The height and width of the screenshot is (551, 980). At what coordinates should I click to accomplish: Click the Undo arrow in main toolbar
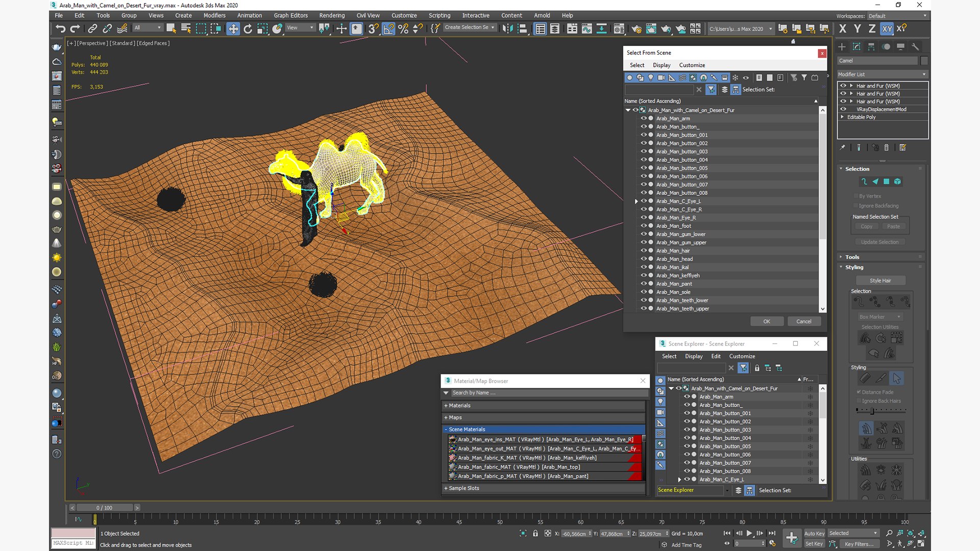click(60, 29)
